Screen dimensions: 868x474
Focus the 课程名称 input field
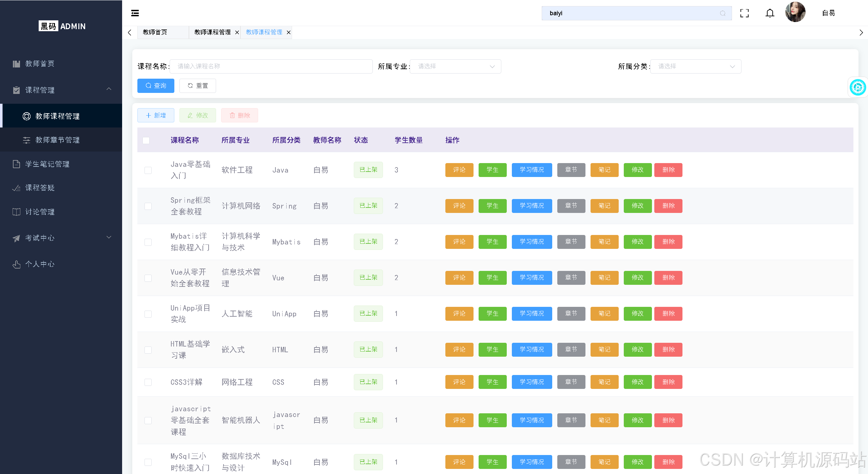point(271,66)
